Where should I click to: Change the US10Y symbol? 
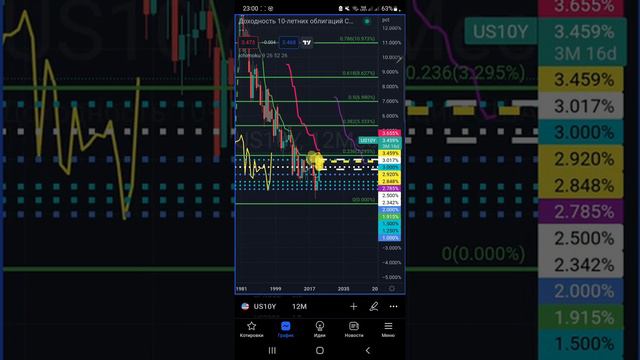265,307
